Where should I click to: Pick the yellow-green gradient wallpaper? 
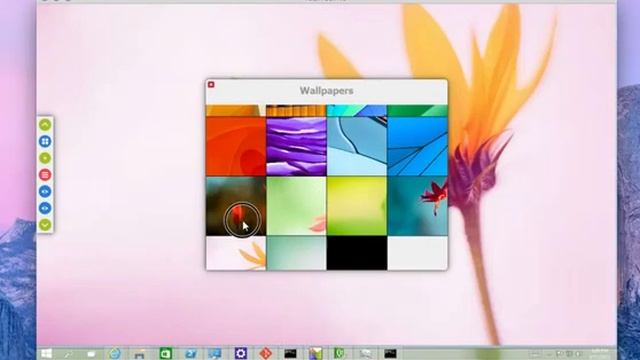pos(357,206)
